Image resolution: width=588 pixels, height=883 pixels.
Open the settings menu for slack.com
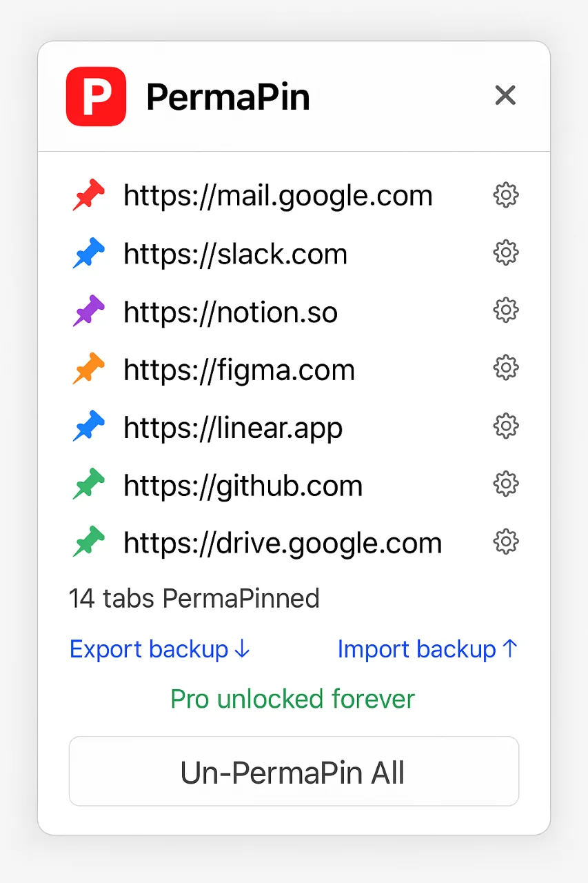click(505, 252)
